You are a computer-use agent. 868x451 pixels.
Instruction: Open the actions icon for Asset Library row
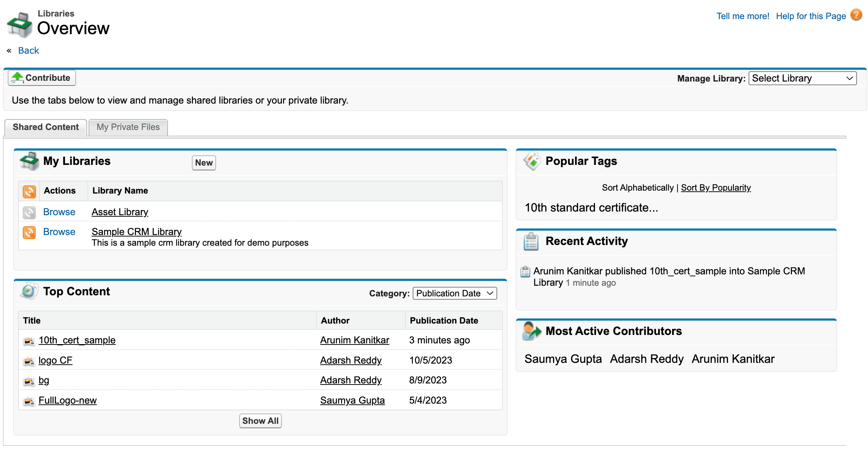29,212
